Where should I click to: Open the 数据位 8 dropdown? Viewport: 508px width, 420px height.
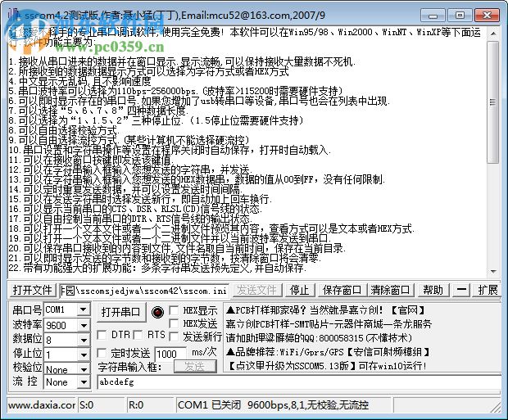pos(84,340)
